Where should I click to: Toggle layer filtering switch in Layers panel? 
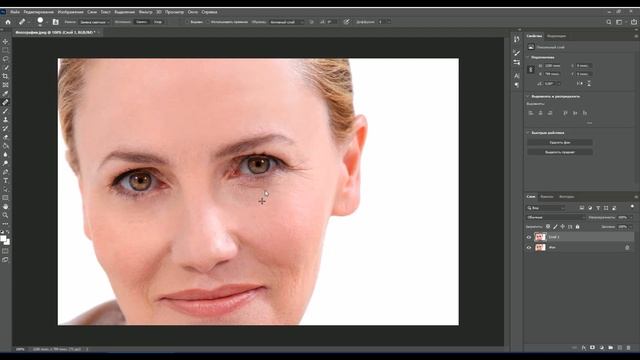click(632, 207)
